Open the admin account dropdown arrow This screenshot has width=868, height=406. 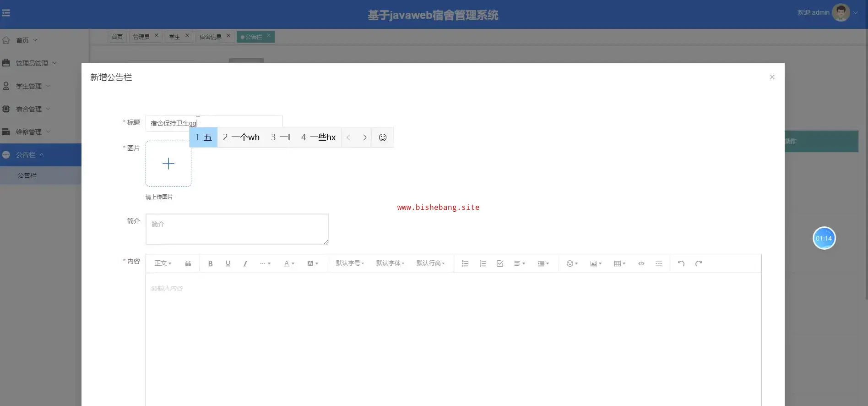(856, 12)
